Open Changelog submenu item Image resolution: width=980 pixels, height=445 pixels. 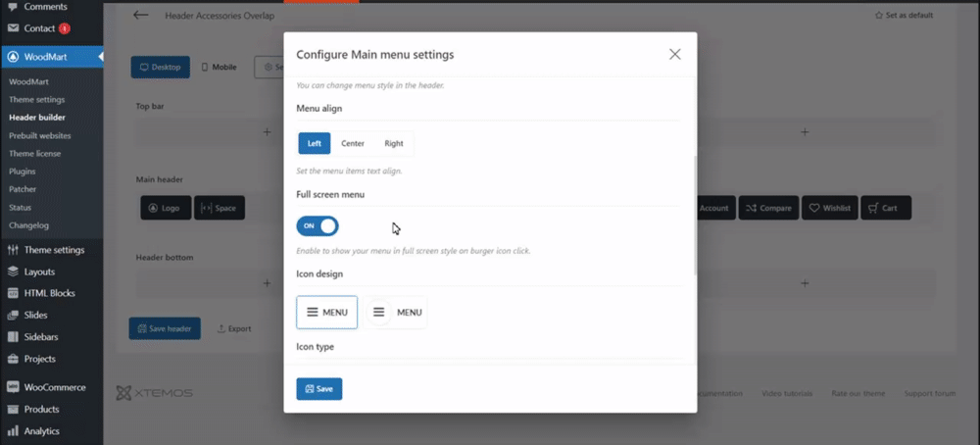(28, 225)
